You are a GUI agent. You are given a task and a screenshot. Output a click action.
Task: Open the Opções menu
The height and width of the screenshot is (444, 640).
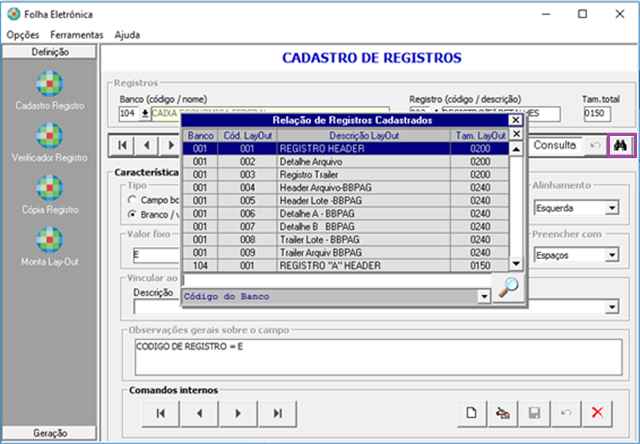23,35
